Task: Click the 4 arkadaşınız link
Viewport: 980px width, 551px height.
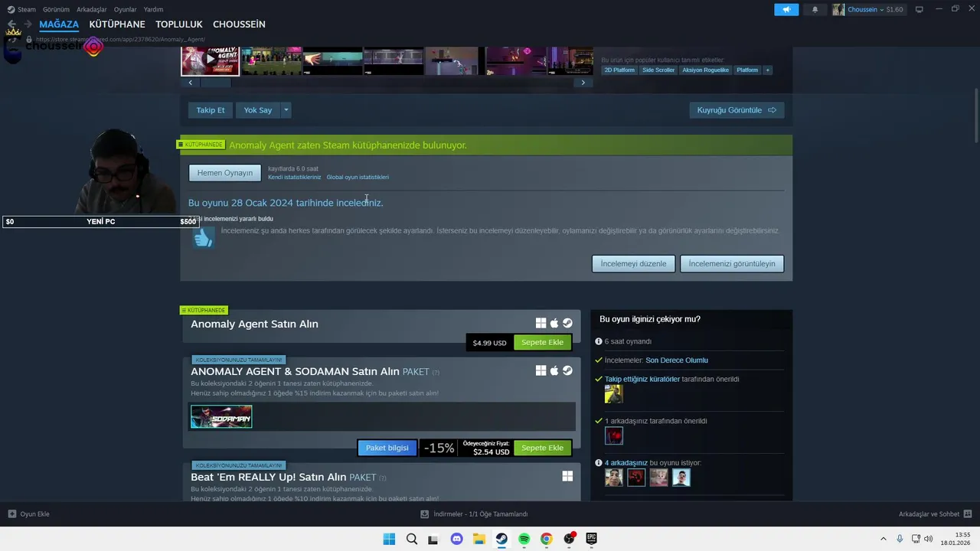Action: tap(626, 463)
